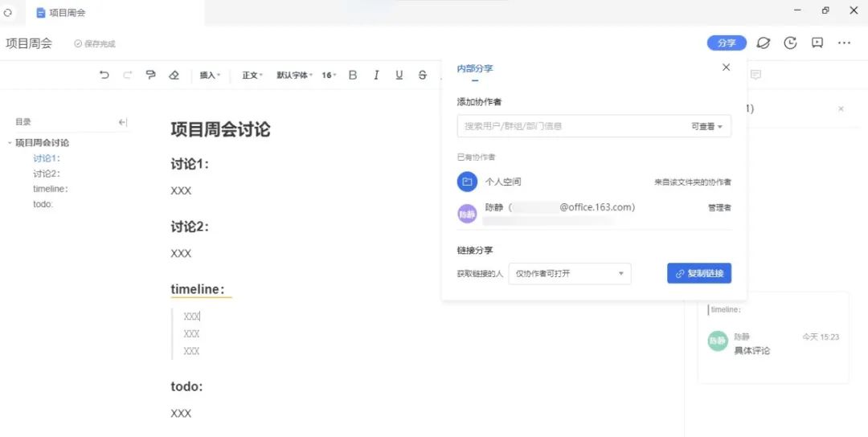This screenshot has width=868, height=437.
Task: Click the undo arrow in the toolbar
Action: pos(104,75)
